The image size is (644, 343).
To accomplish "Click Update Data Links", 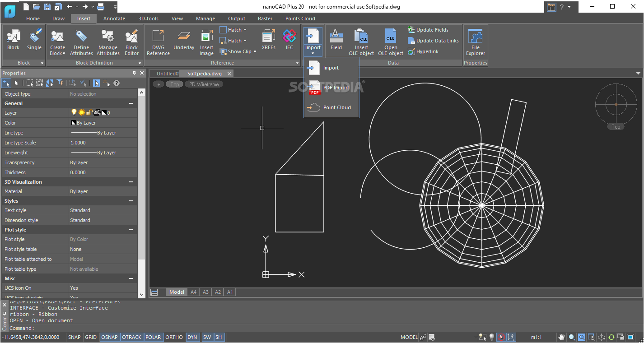I will pyautogui.click(x=433, y=41).
